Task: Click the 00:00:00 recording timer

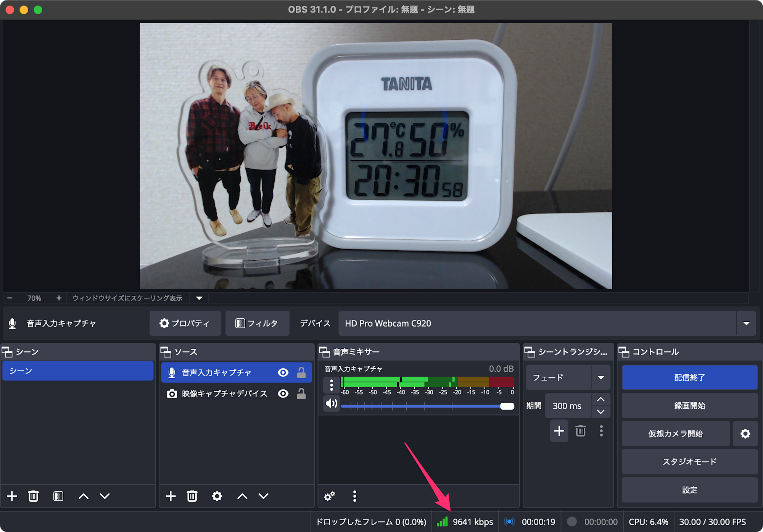Action: [601, 522]
